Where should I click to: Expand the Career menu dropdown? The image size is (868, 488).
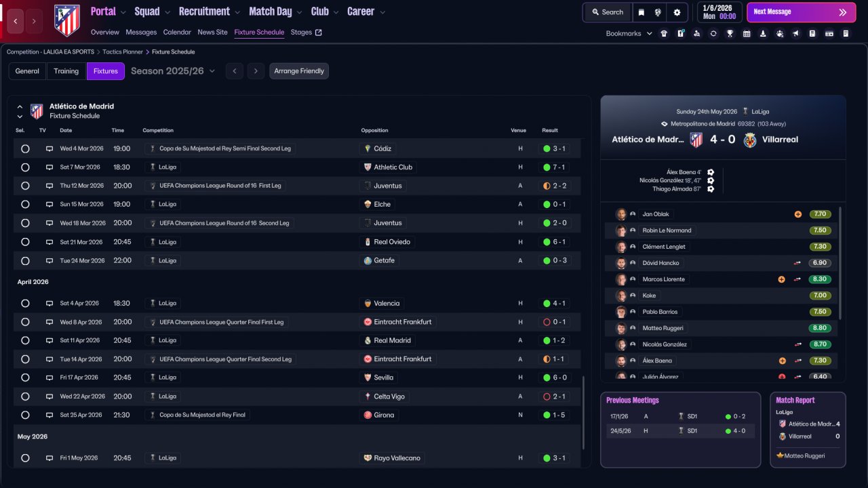click(x=382, y=12)
